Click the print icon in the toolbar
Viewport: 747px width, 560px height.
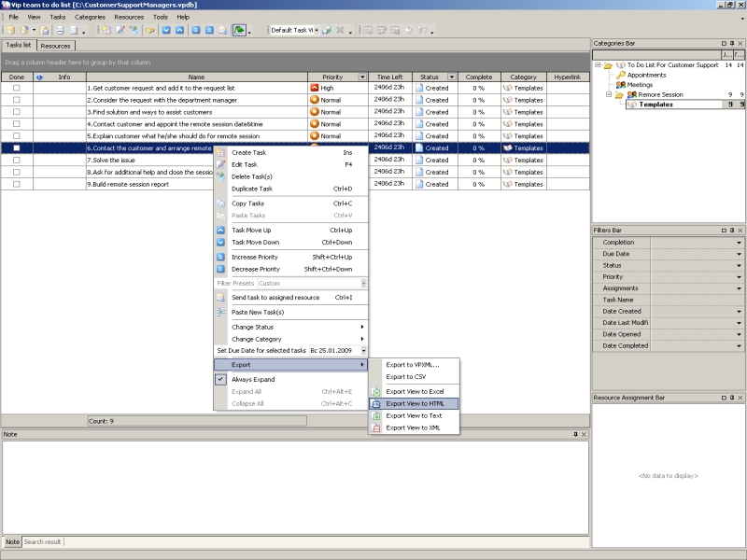pyautogui.click(x=59, y=30)
